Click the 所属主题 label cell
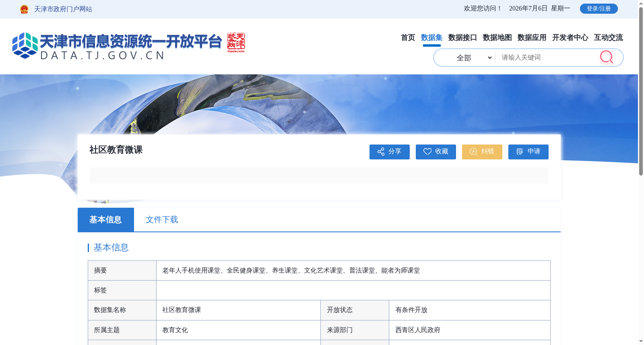 [122, 330]
